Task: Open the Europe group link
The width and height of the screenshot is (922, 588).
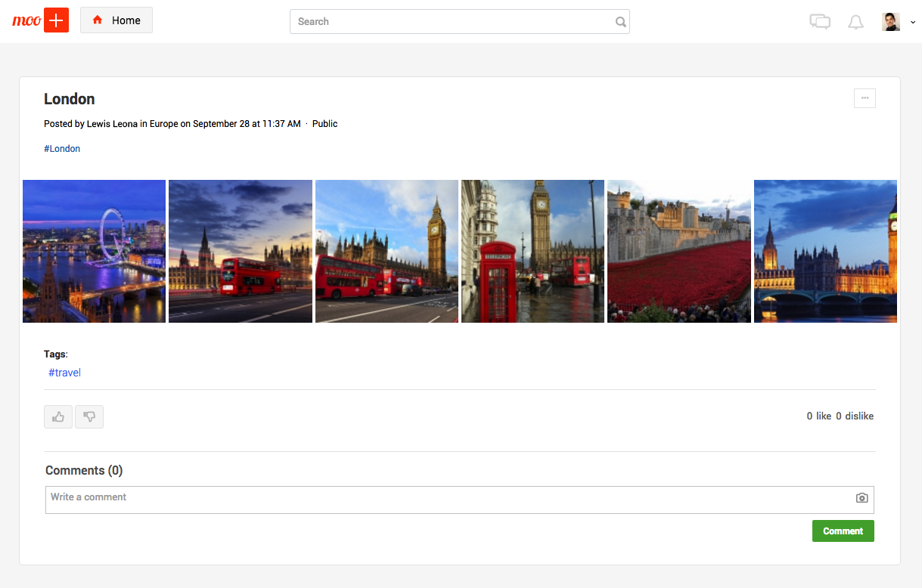Action: [x=163, y=124]
